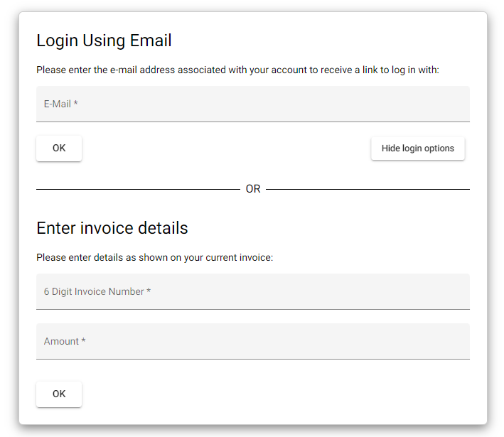Click the asterisk after Invoice Number
504x437 pixels.
tap(149, 291)
